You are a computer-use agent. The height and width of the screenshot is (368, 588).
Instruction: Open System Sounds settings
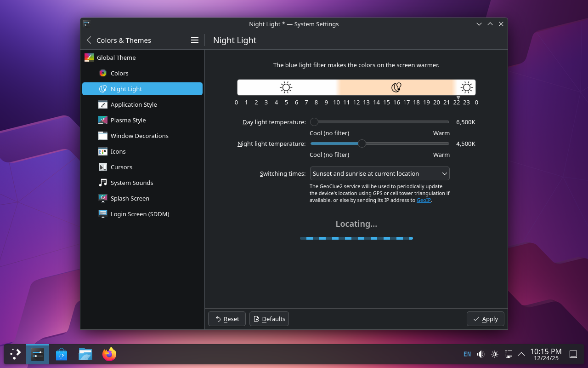click(x=131, y=183)
